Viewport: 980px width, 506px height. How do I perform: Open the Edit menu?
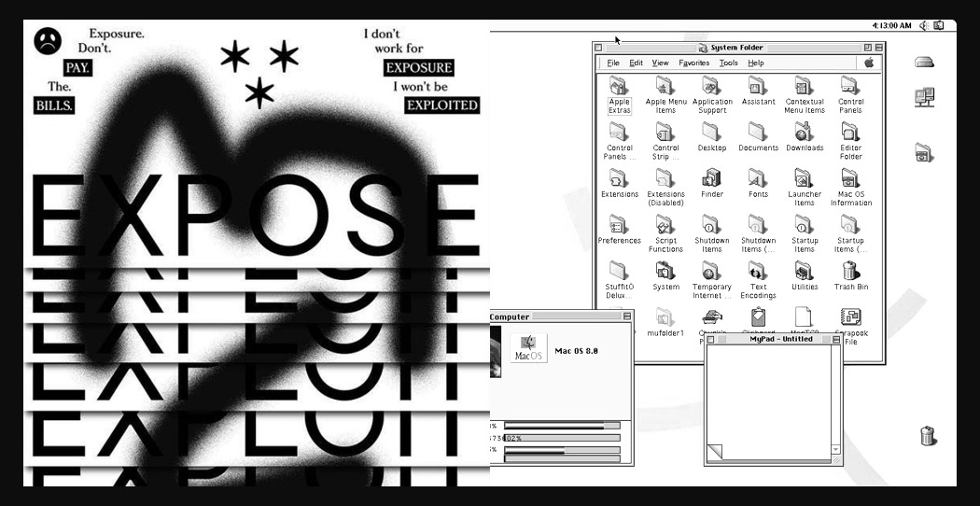click(x=637, y=63)
